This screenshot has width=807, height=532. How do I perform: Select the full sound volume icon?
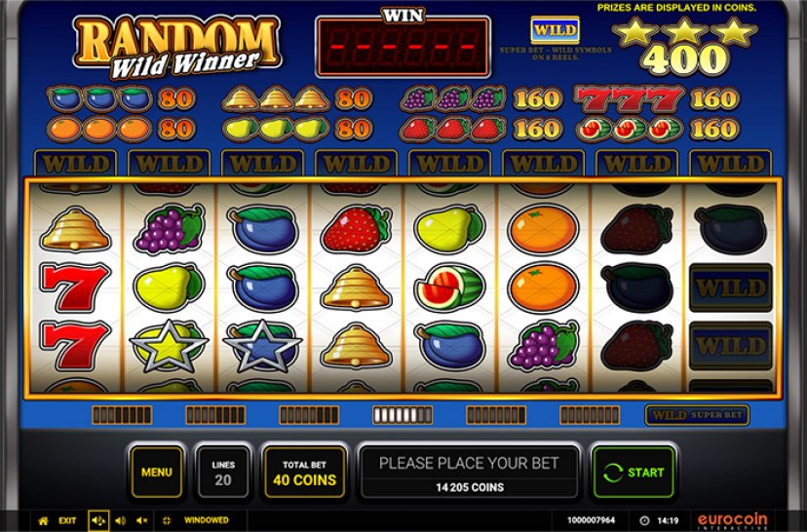[x=98, y=520]
